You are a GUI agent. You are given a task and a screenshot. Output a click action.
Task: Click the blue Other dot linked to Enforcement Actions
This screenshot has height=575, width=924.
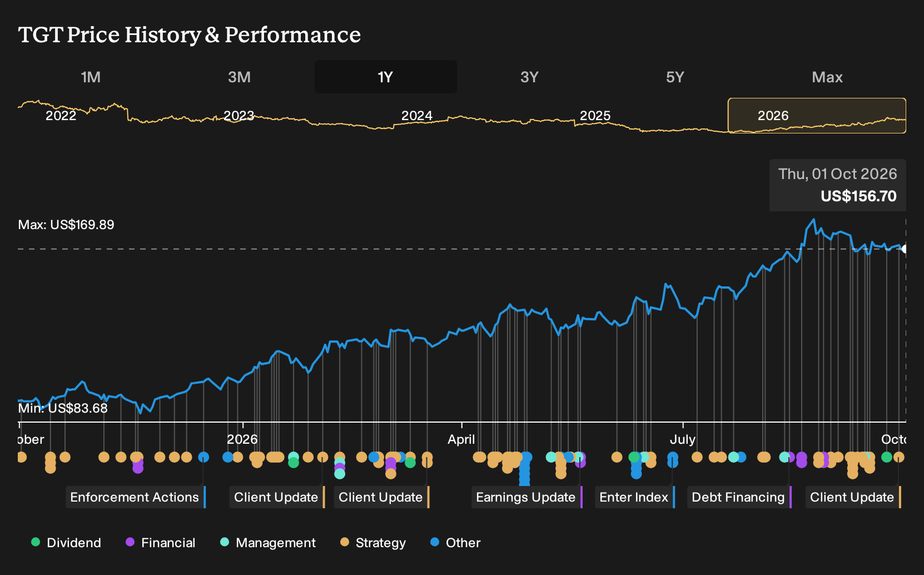(203, 457)
